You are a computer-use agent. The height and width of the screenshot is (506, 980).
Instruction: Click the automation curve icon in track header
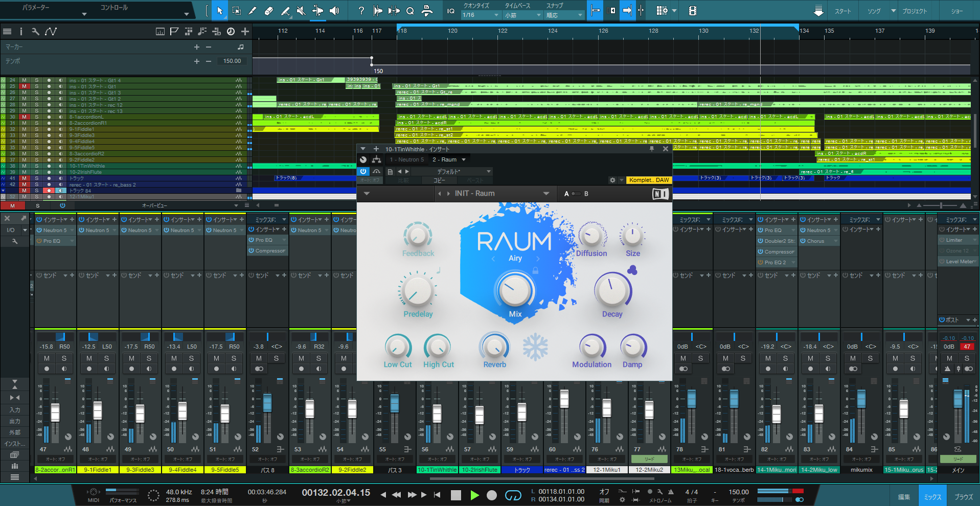51,32
